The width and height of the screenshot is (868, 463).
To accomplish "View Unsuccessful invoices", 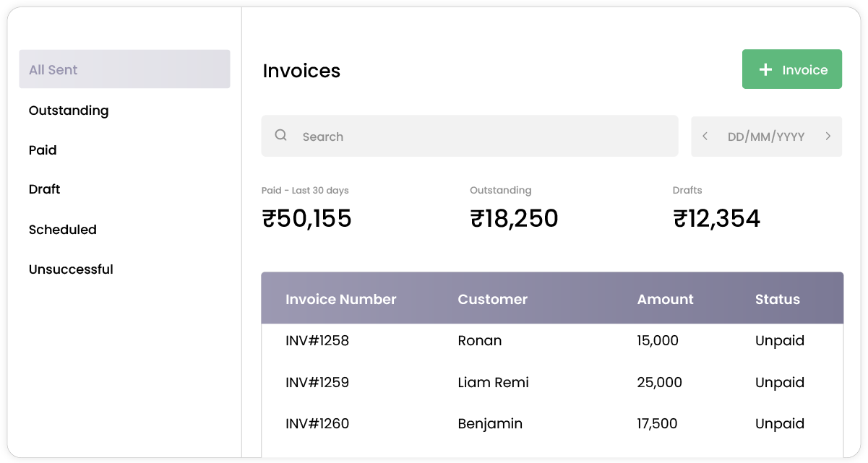I will (x=71, y=269).
